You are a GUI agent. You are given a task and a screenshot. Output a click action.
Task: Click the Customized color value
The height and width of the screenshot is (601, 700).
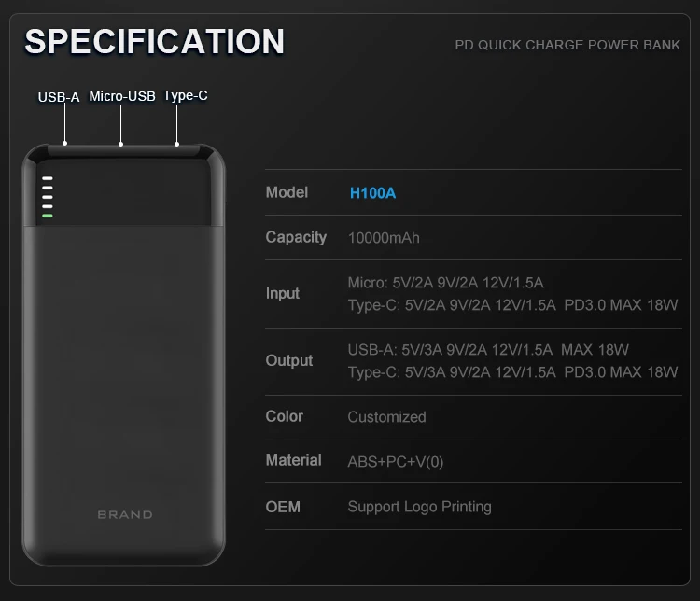[386, 417]
